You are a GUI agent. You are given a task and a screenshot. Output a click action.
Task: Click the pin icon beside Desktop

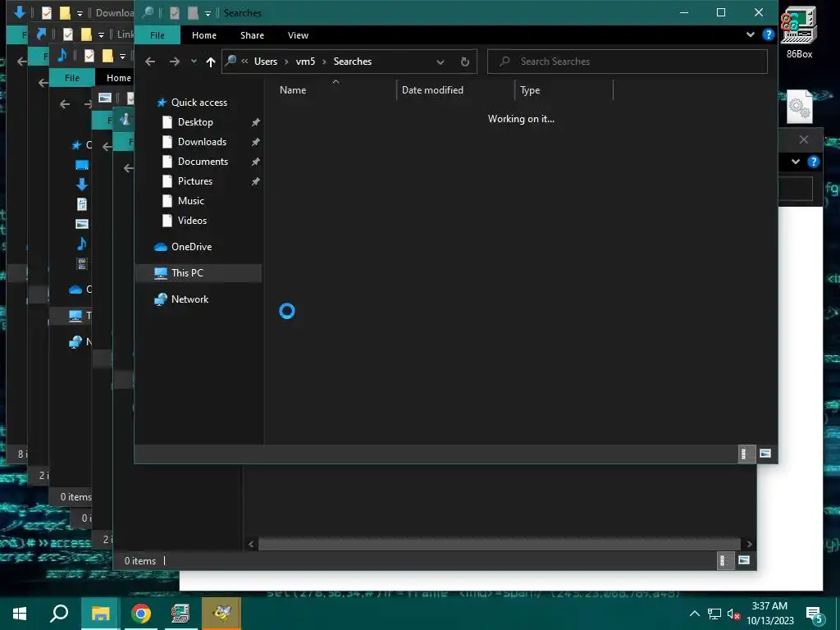(256, 123)
